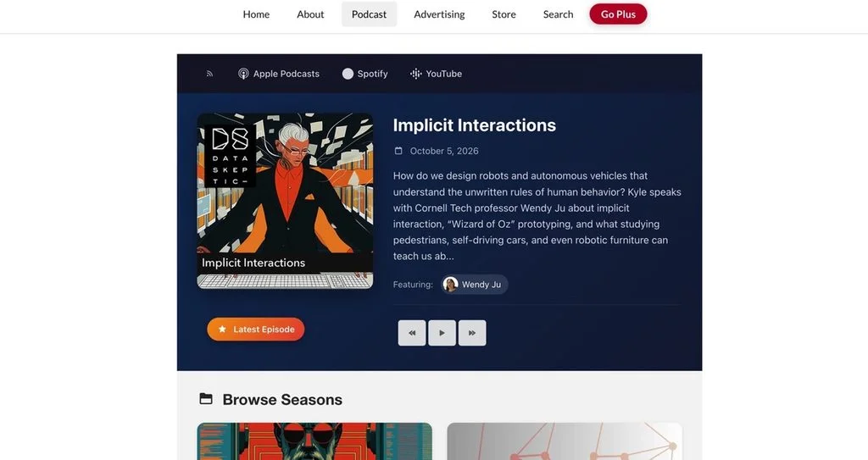Open the Implicit Interactions episode title

point(475,125)
